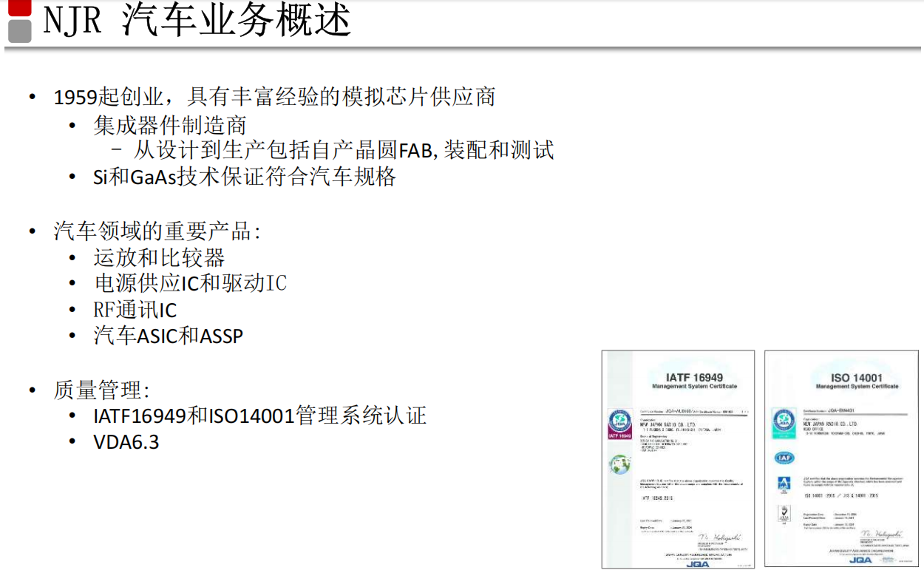Image resolution: width=924 pixels, height=573 pixels.
Task: Click the JAB accreditation mark on ISO certificate
Action: tap(784, 484)
